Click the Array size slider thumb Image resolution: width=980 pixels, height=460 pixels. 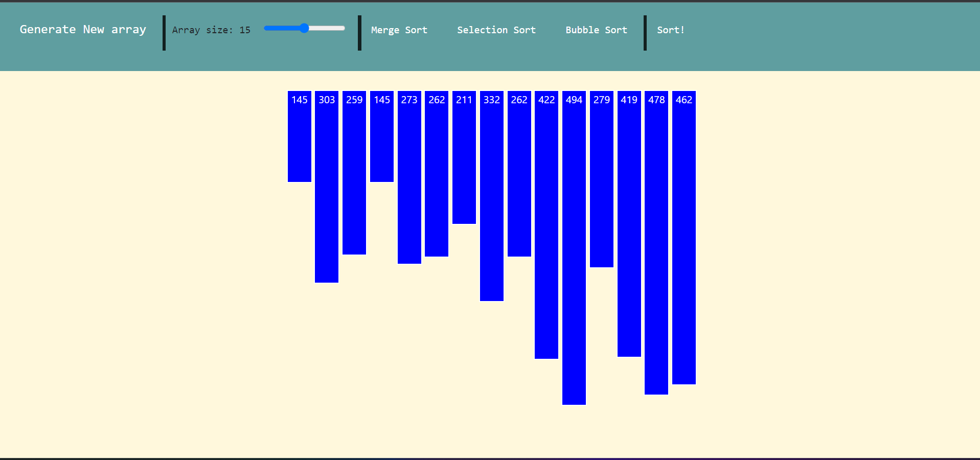(304, 28)
